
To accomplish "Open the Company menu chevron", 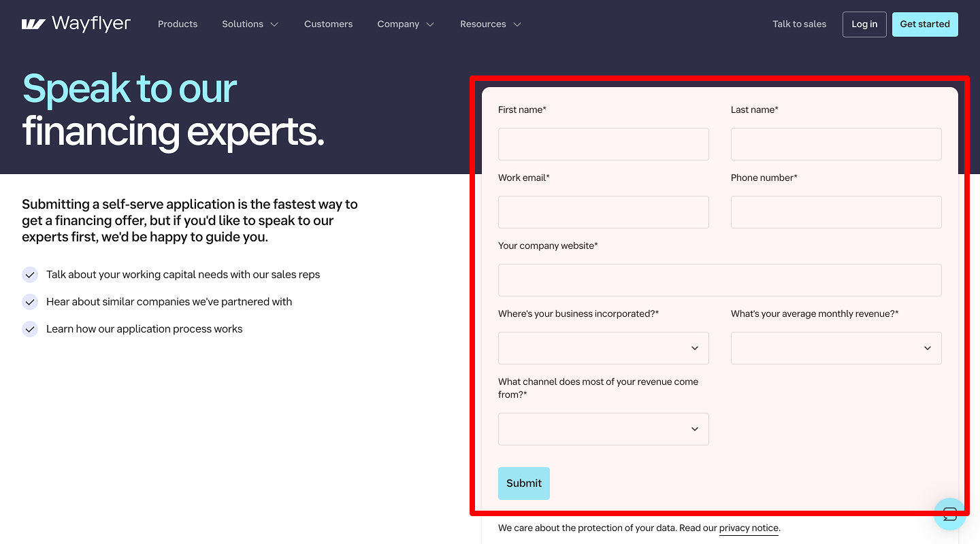I will pyautogui.click(x=405, y=24).
